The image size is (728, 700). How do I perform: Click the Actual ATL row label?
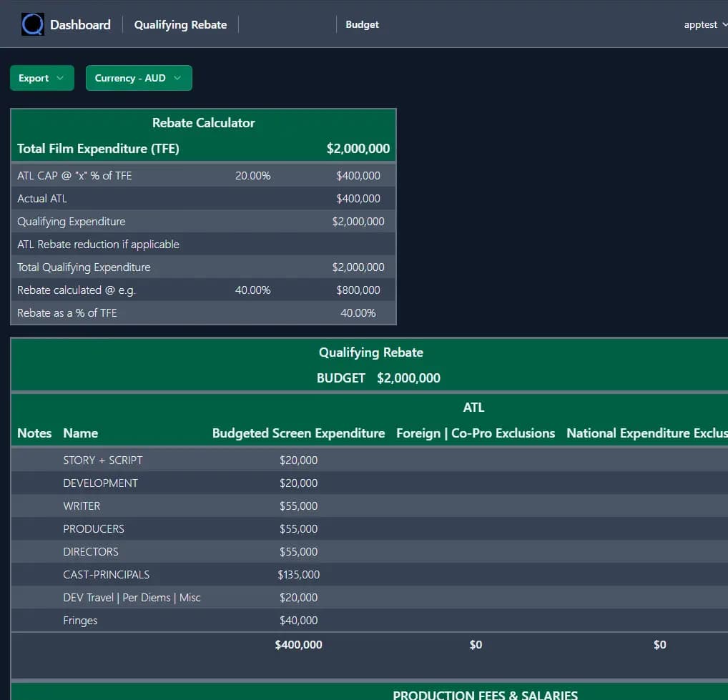pyautogui.click(x=41, y=199)
